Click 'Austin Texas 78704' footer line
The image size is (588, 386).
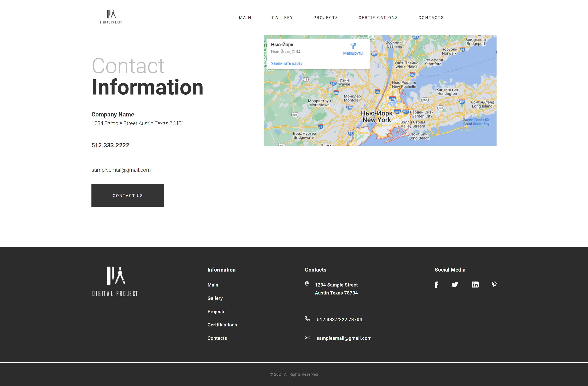[x=336, y=293]
